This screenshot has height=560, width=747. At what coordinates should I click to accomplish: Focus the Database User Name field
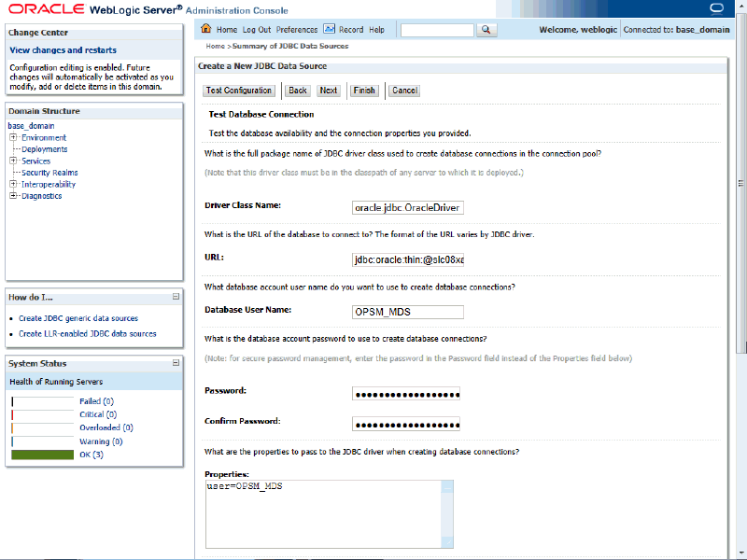pyautogui.click(x=408, y=312)
